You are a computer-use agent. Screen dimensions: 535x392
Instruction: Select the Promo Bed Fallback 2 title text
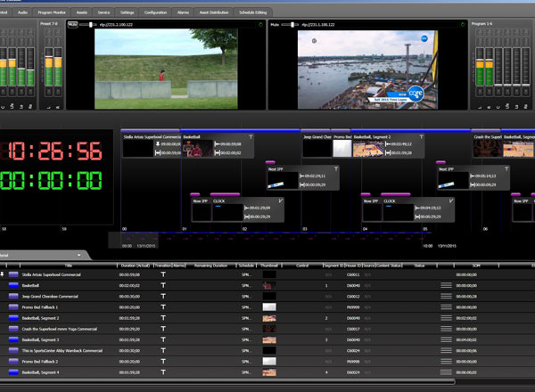pos(40,362)
